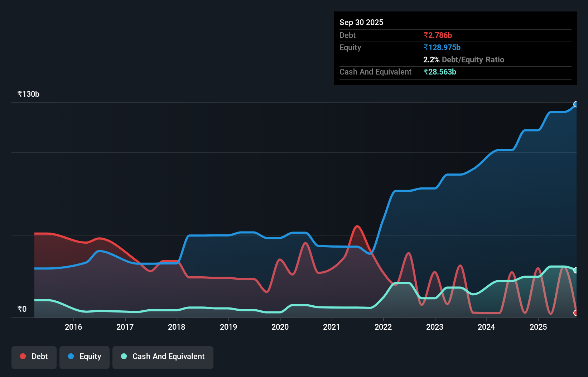588x377 pixels.
Task: Click the 2025 x-axis label
Action: 538,327
